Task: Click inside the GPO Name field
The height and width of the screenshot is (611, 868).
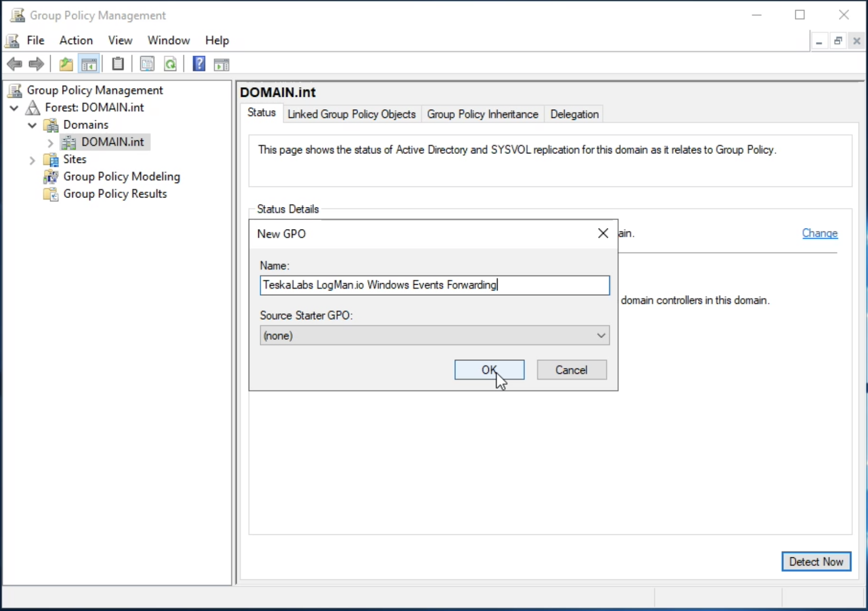Action: [x=434, y=285]
